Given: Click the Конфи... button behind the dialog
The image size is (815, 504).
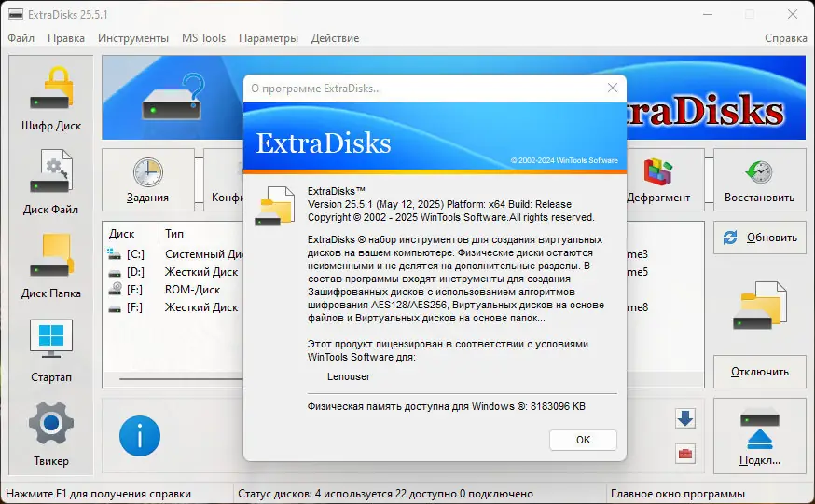Looking at the screenshot, I should pyautogui.click(x=224, y=180).
